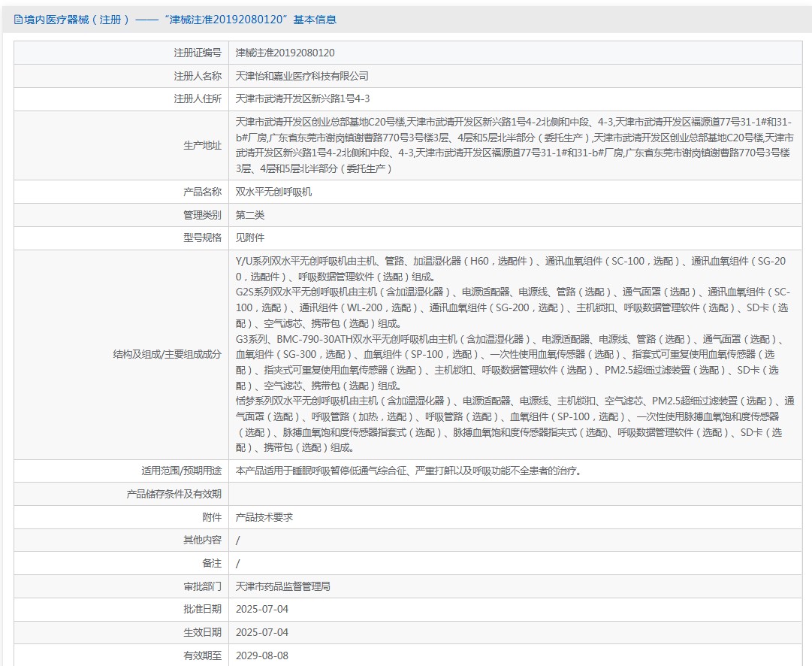
Task: Click the document icon beside the page title
Action: pyautogui.click(x=18, y=20)
